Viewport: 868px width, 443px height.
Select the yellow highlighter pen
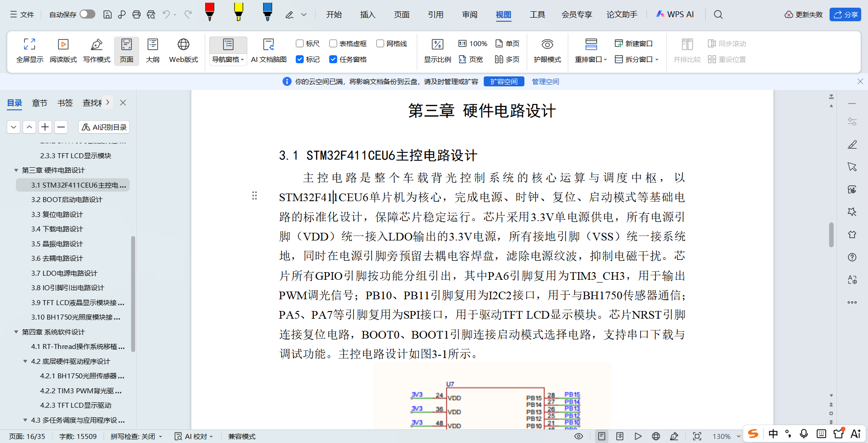pos(239,12)
